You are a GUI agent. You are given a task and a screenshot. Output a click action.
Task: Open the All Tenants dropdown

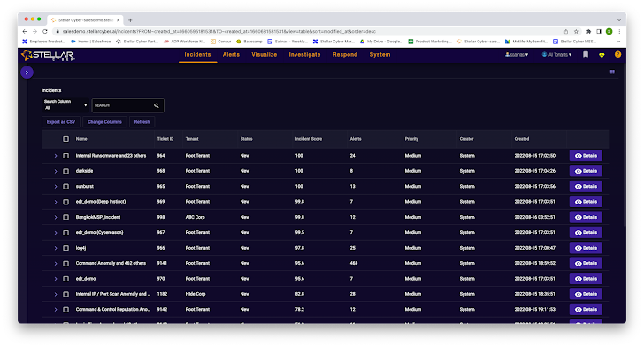(556, 55)
